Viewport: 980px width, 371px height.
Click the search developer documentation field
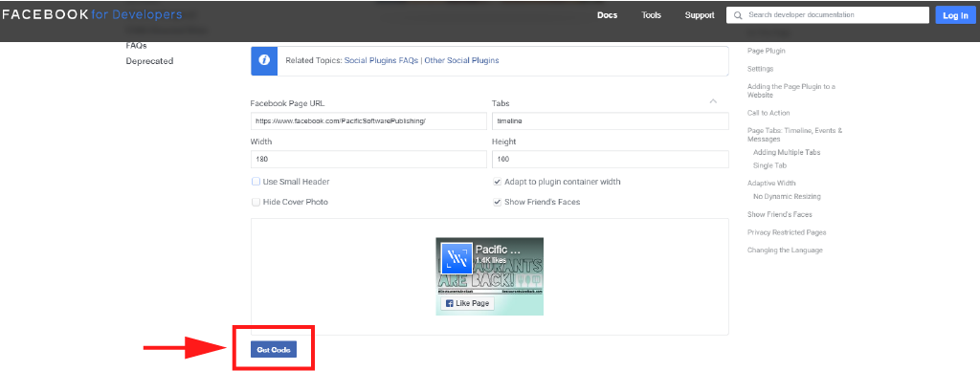click(828, 15)
